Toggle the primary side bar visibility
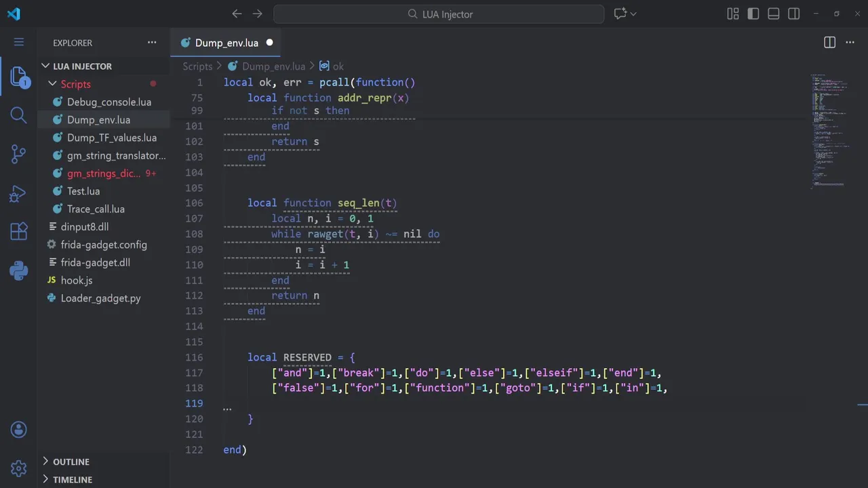 click(753, 14)
